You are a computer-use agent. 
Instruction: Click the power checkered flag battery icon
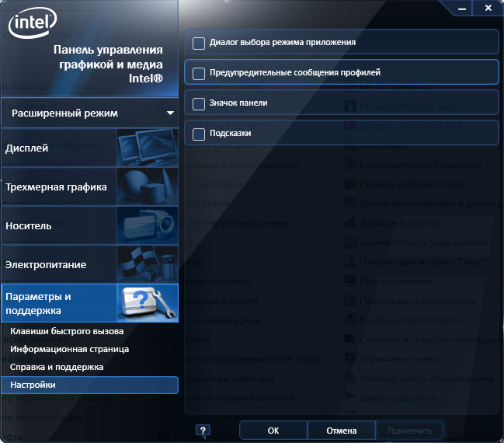point(148,264)
